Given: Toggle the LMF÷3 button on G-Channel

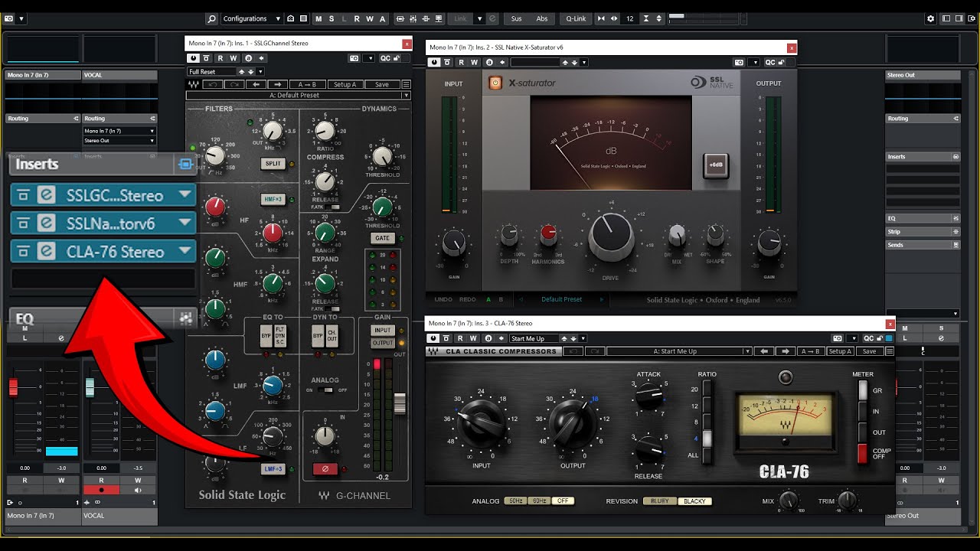Looking at the screenshot, I should coord(273,468).
